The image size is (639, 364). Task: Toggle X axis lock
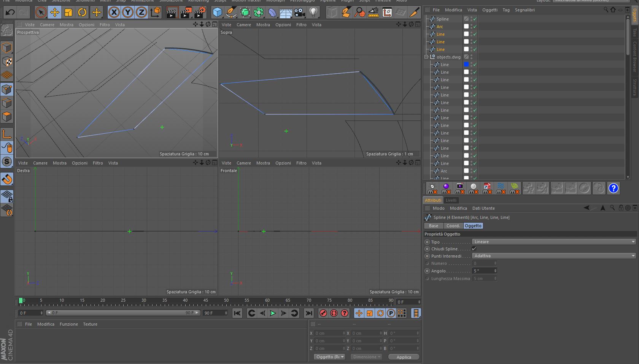pyautogui.click(x=114, y=13)
